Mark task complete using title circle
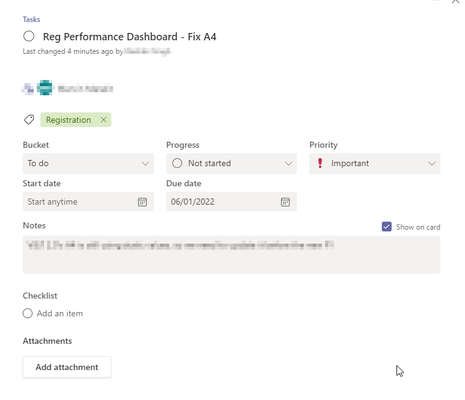This screenshot has width=465, height=400. (29, 36)
